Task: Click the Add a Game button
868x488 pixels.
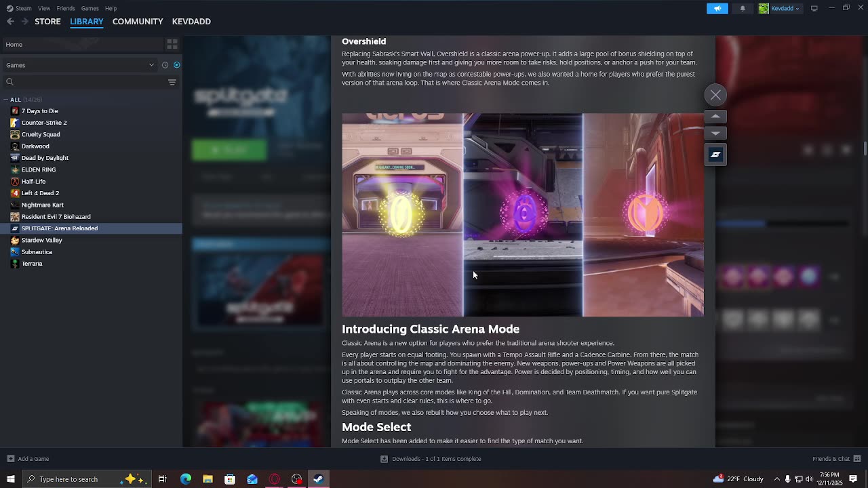Action: [28, 459]
